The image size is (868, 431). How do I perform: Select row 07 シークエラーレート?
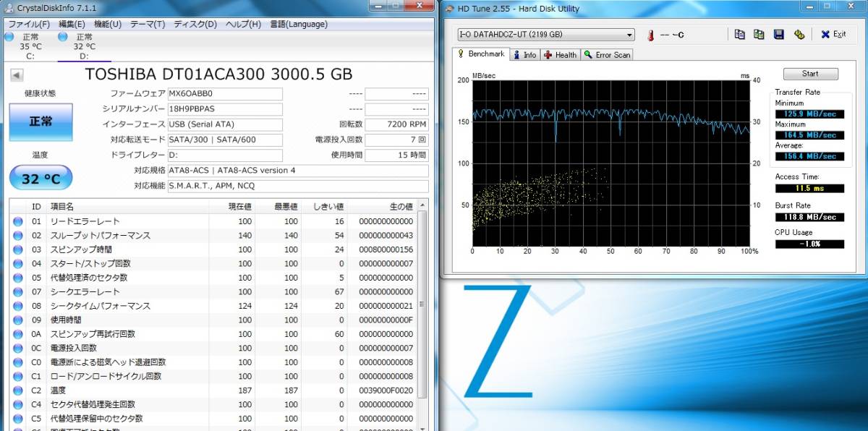coord(214,292)
